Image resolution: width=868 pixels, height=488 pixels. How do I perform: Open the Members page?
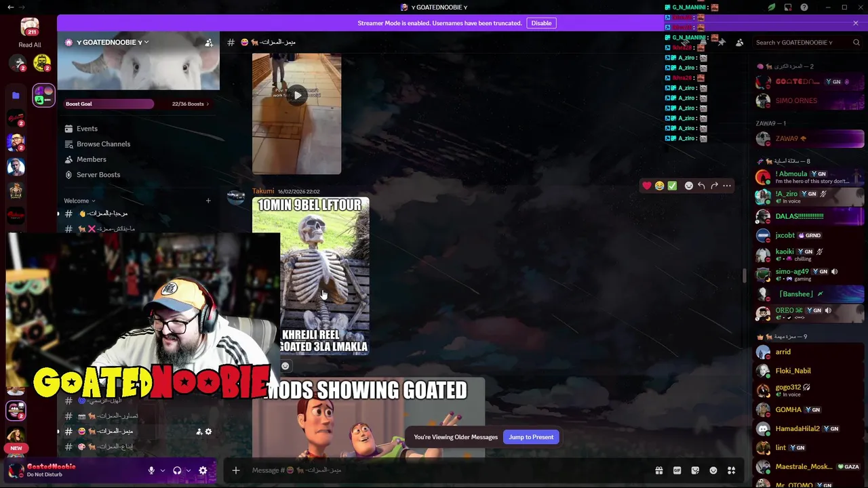[92, 159]
